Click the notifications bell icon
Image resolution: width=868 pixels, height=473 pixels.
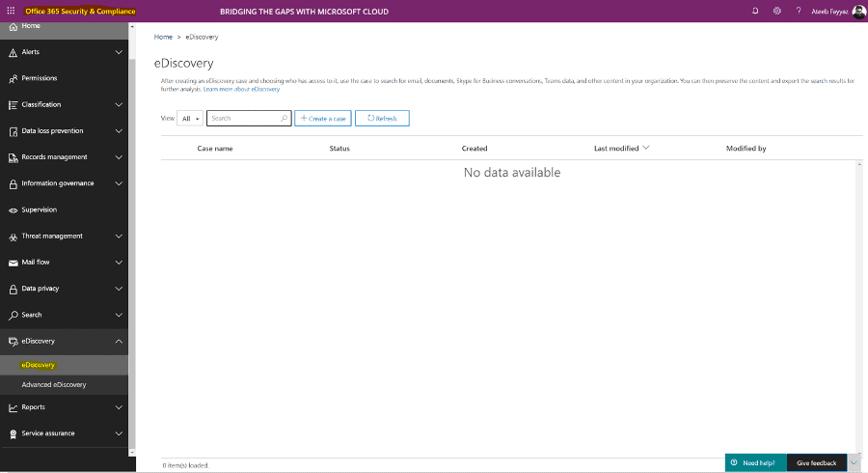pos(755,11)
